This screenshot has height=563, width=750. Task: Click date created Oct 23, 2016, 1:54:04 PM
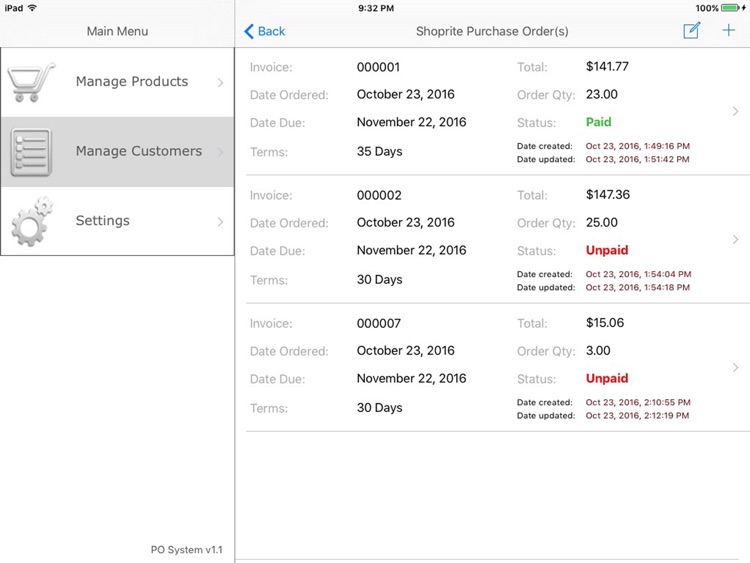coord(639,274)
